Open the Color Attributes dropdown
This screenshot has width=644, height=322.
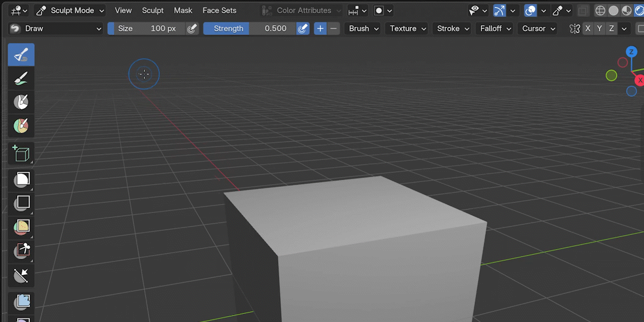(x=301, y=10)
